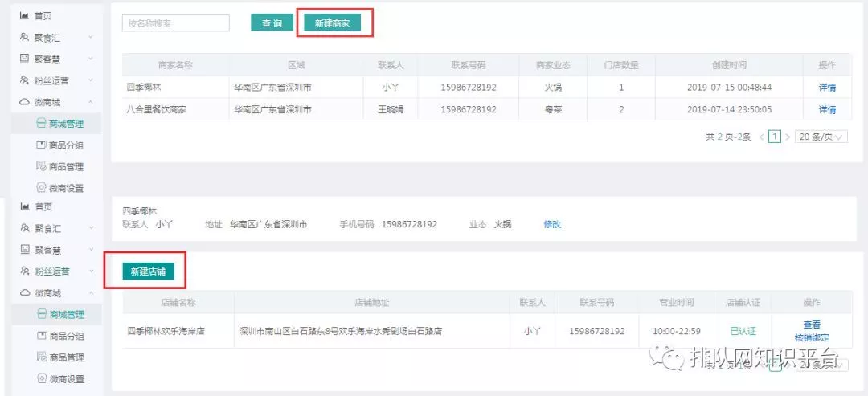This screenshot has width=868, height=396.
Task: Go to next page with pagination right arrow
Action: pos(788,137)
